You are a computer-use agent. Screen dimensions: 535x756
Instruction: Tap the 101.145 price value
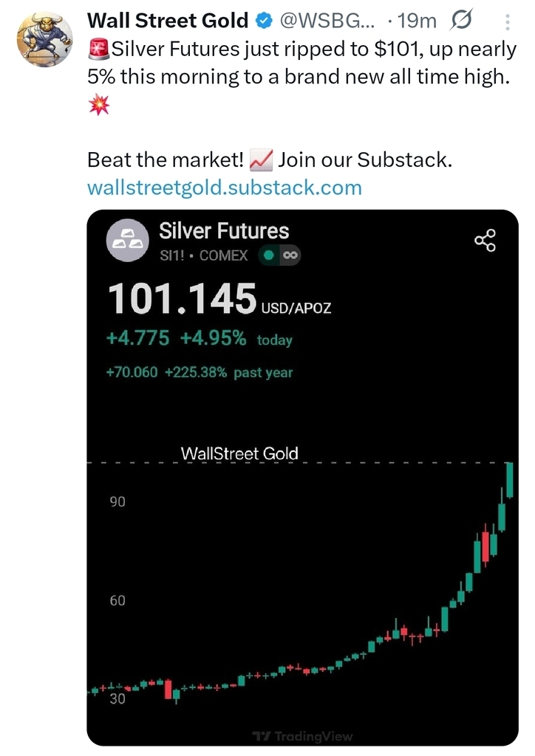coord(182,299)
